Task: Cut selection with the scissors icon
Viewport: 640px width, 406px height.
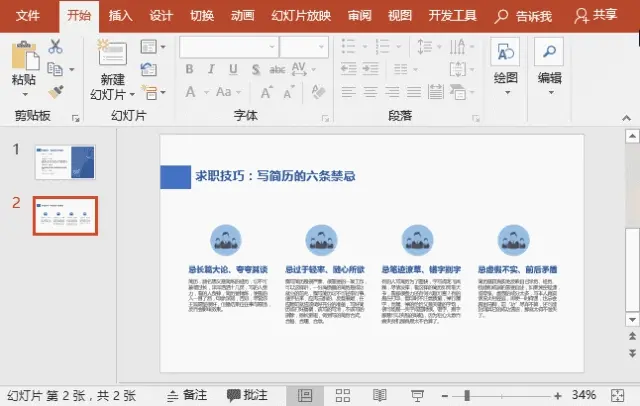Action: point(55,46)
